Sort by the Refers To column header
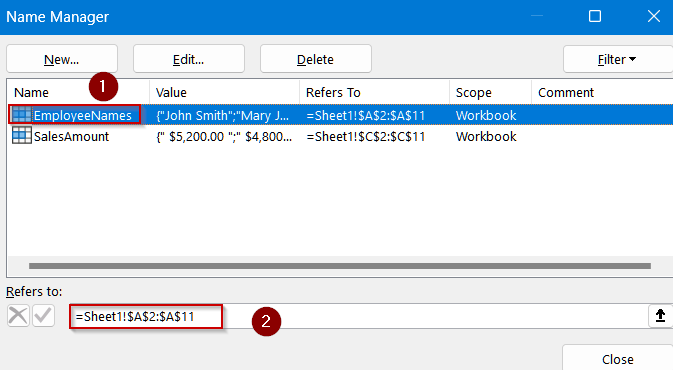This screenshot has height=370, width=673. (x=374, y=92)
